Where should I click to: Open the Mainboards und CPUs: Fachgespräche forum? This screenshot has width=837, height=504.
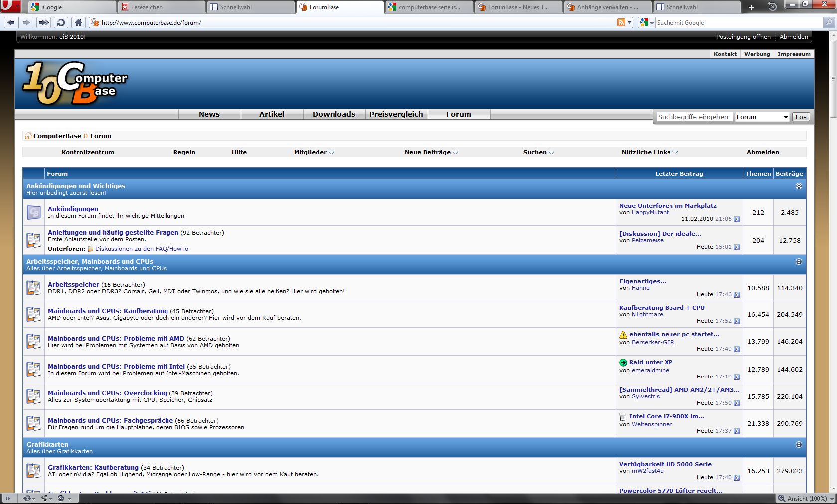point(110,421)
